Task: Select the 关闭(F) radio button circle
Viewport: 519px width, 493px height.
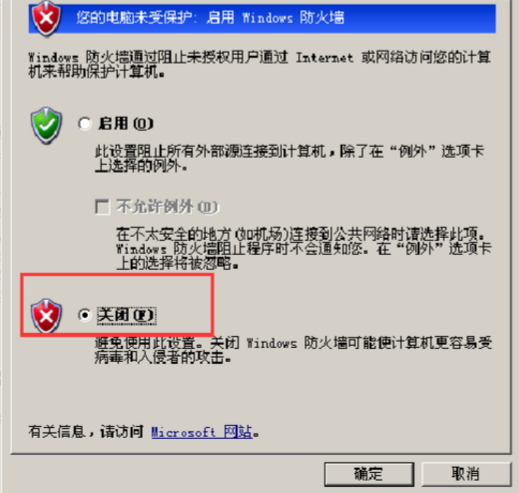Action: point(84,315)
